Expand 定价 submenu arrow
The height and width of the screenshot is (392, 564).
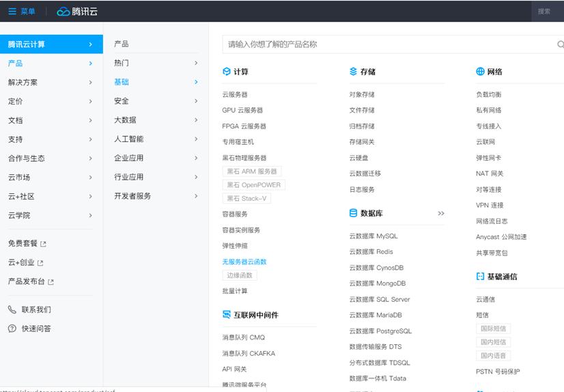coord(91,102)
